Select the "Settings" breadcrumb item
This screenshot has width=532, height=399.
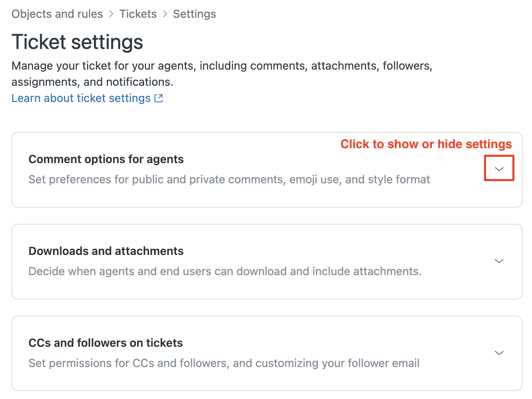(195, 14)
